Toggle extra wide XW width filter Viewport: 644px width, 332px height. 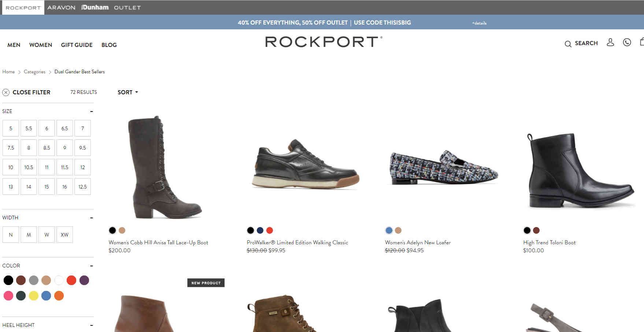pyautogui.click(x=64, y=235)
